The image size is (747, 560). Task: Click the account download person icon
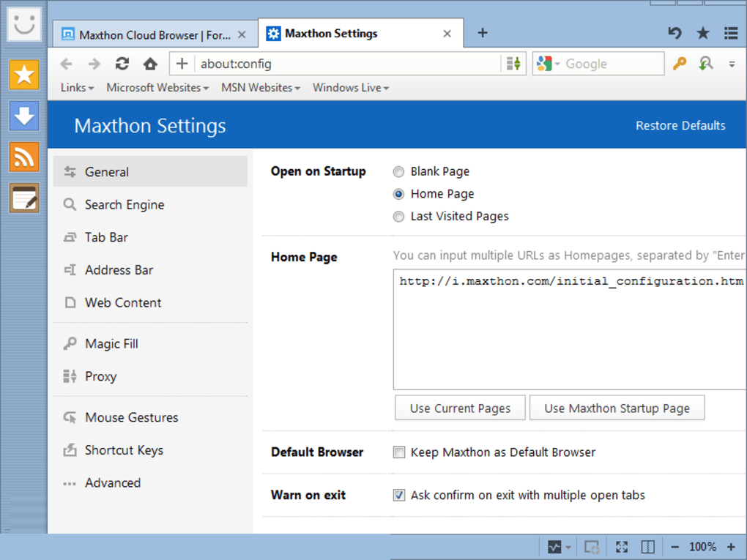point(705,64)
